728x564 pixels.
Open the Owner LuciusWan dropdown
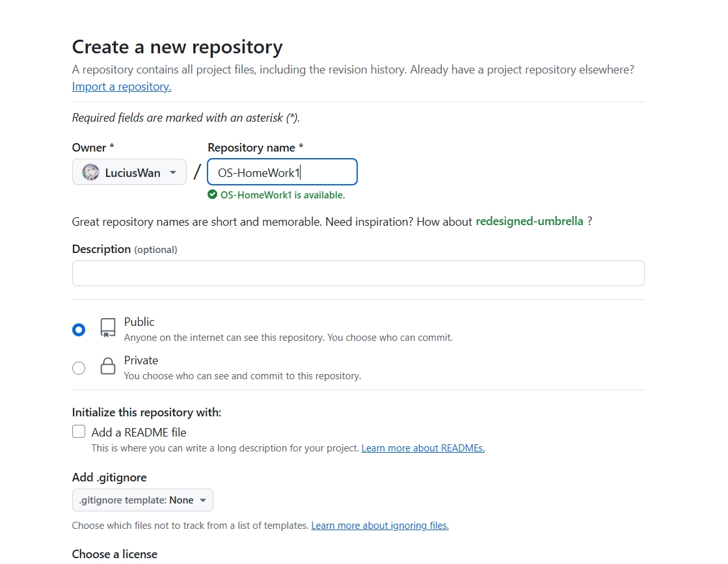129,172
